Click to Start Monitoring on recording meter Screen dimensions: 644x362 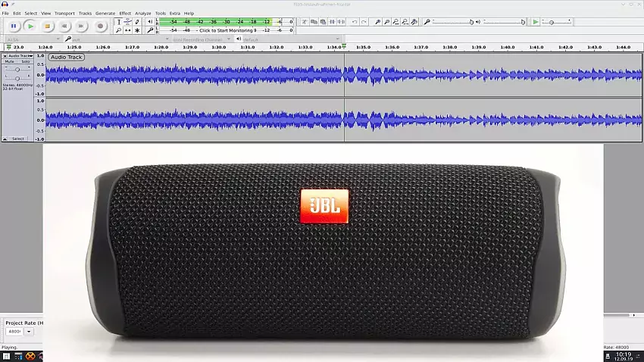[227, 30]
